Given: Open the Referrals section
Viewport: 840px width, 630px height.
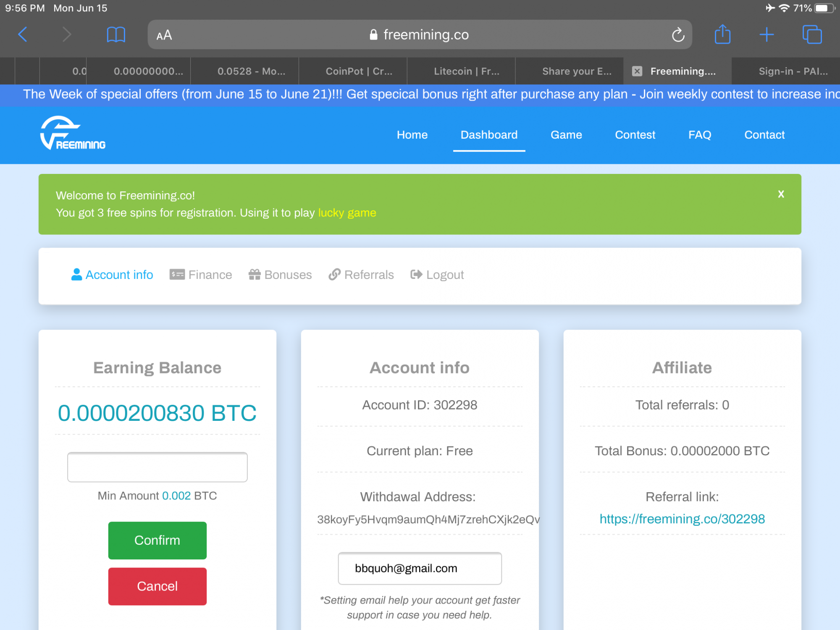Looking at the screenshot, I should point(369,275).
